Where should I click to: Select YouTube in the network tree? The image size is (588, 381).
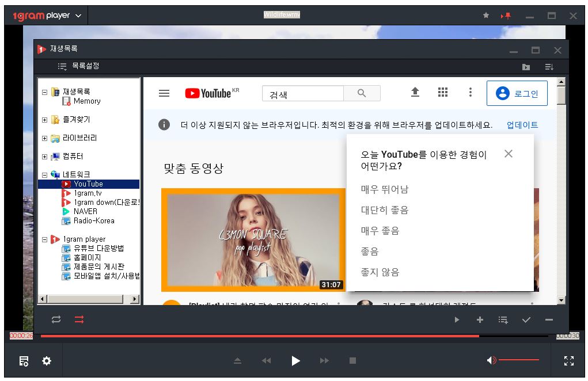[x=88, y=184]
